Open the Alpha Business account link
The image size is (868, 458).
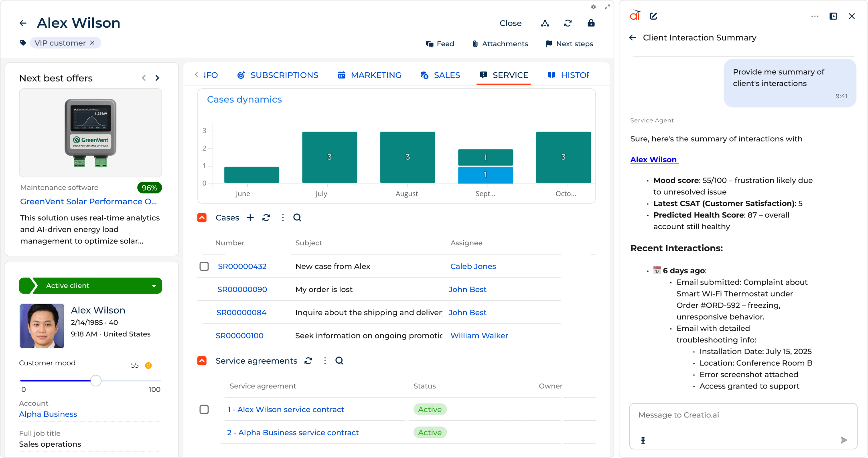pos(48,414)
